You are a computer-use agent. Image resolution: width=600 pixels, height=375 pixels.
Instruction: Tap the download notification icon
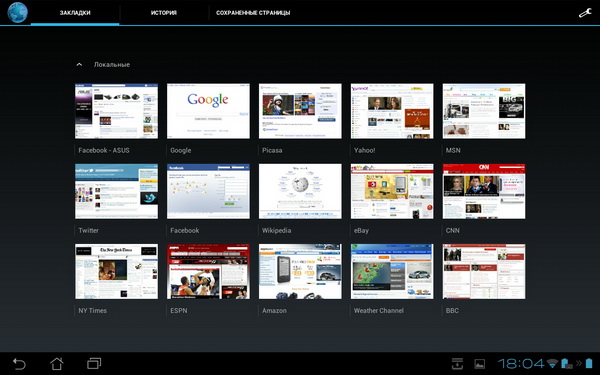click(x=457, y=364)
